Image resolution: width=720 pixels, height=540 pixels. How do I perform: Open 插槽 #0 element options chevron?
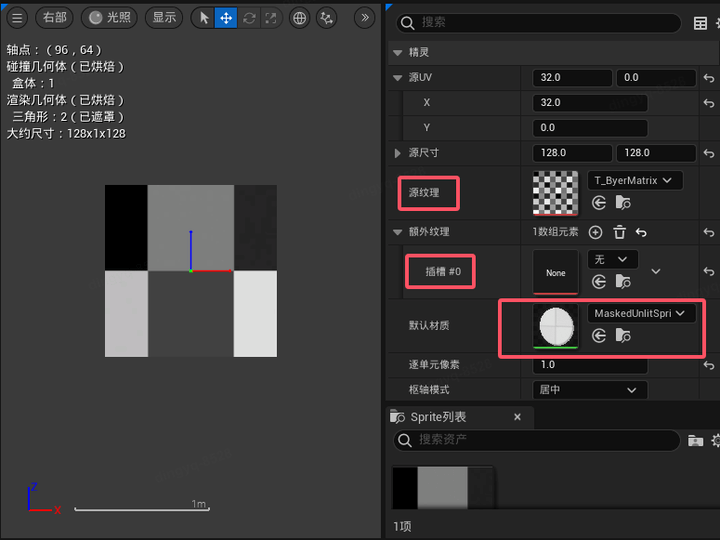coord(656,271)
